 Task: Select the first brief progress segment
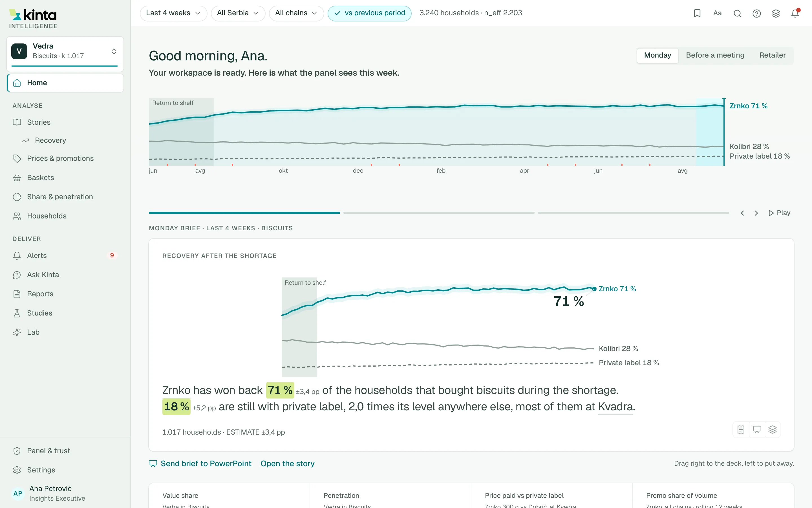[x=244, y=213]
